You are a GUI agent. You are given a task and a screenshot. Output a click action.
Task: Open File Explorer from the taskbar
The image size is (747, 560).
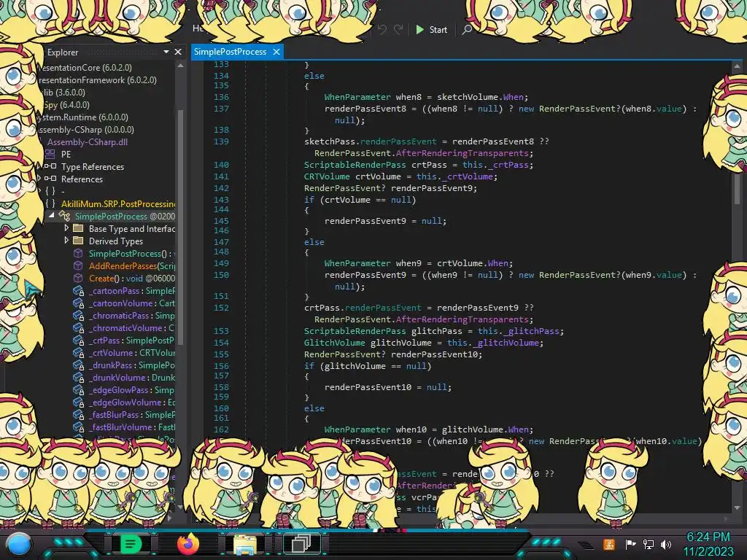point(245,544)
